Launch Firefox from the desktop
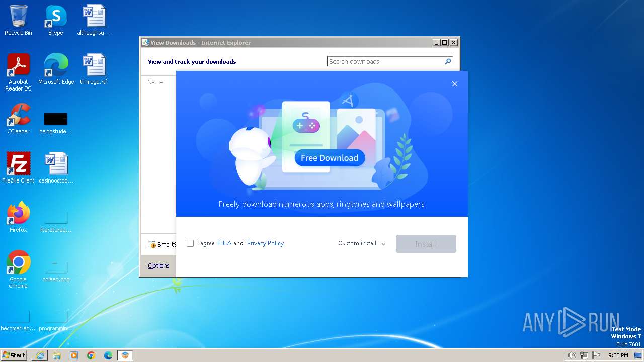Viewport: 644px width, 362px height. coord(18,217)
